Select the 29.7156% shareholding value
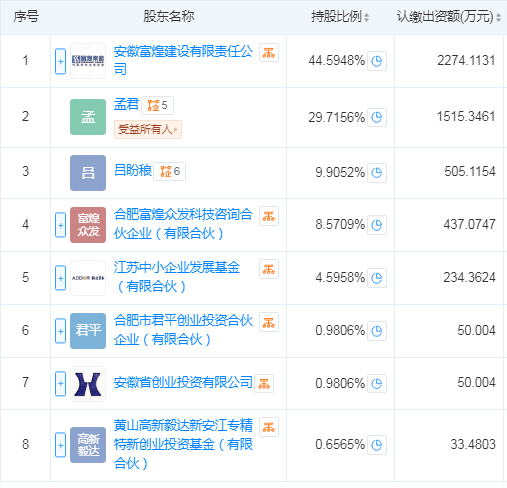 337,117
